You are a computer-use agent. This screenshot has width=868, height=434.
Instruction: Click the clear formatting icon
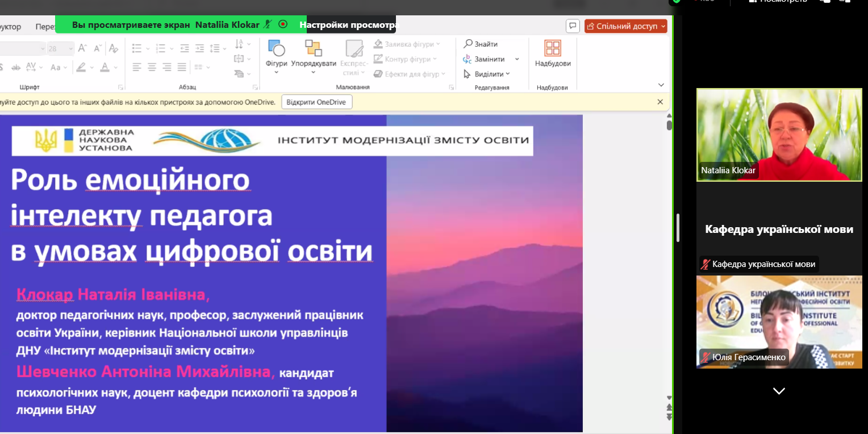114,49
